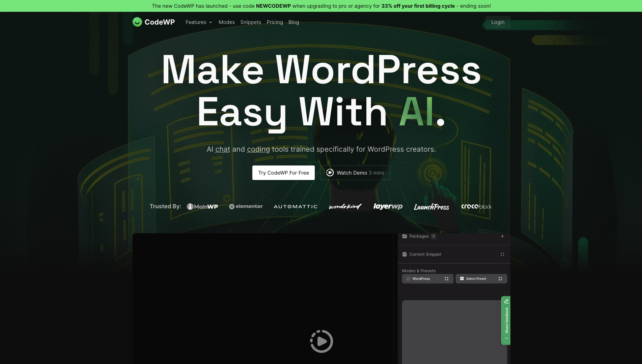Open Snippets from the navigation bar
Screen dimensions: 642x364
pyautogui.click(x=250, y=22)
